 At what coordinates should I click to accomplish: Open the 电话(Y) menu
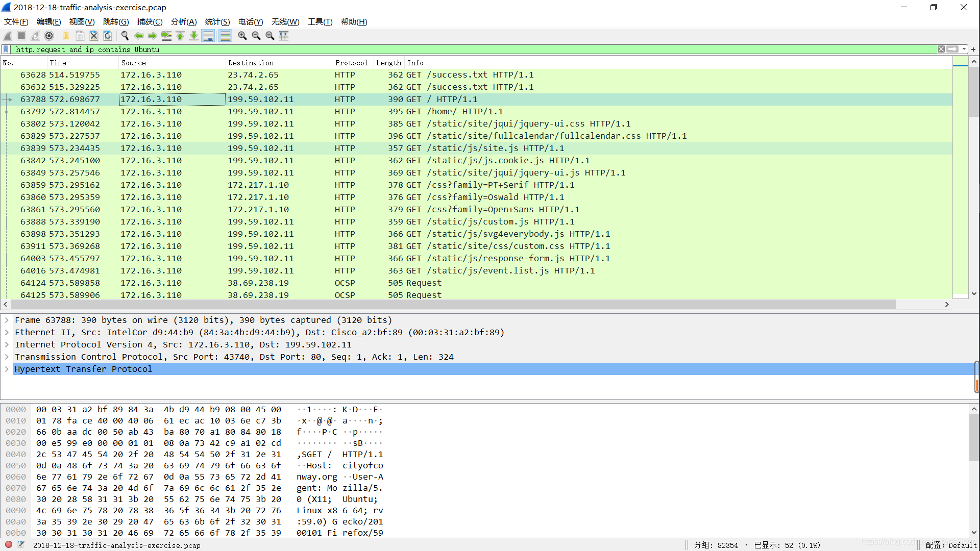pos(251,22)
